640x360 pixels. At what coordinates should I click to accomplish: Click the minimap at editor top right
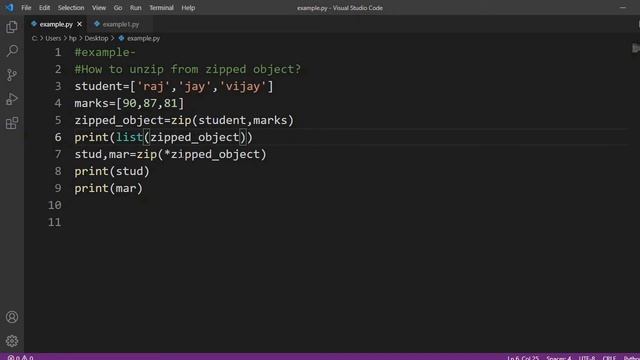pyautogui.click(x=635, y=48)
